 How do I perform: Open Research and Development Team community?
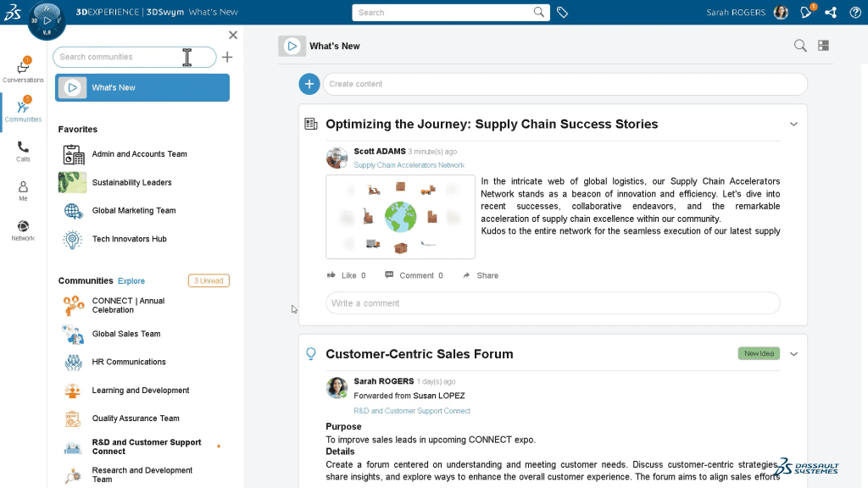coord(142,474)
